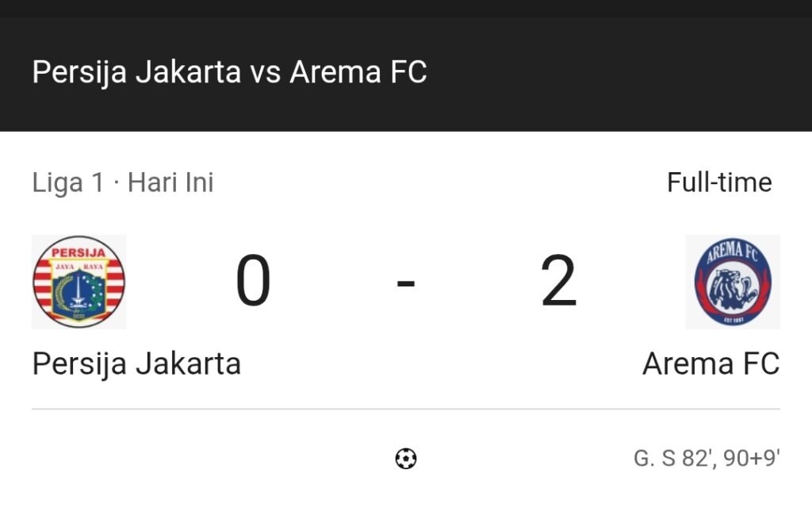Click the Hari Ini date text
The image size is (812, 515).
click(x=170, y=182)
